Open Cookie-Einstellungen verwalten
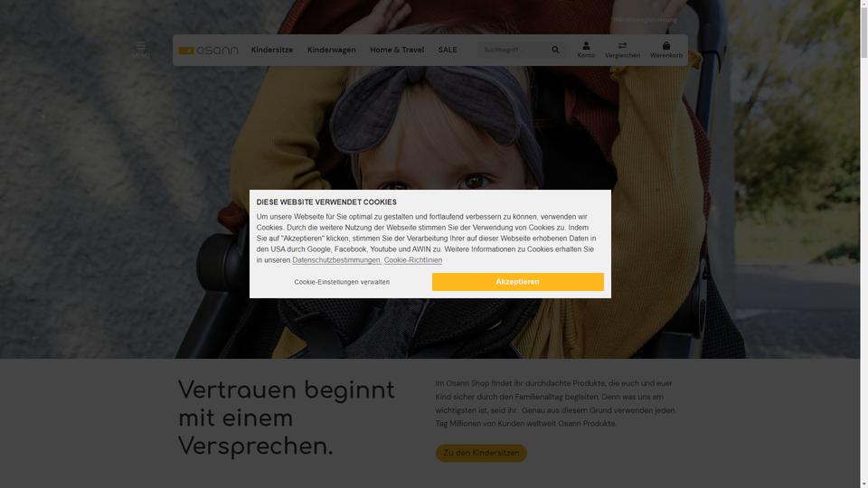 [x=342, y=282]
